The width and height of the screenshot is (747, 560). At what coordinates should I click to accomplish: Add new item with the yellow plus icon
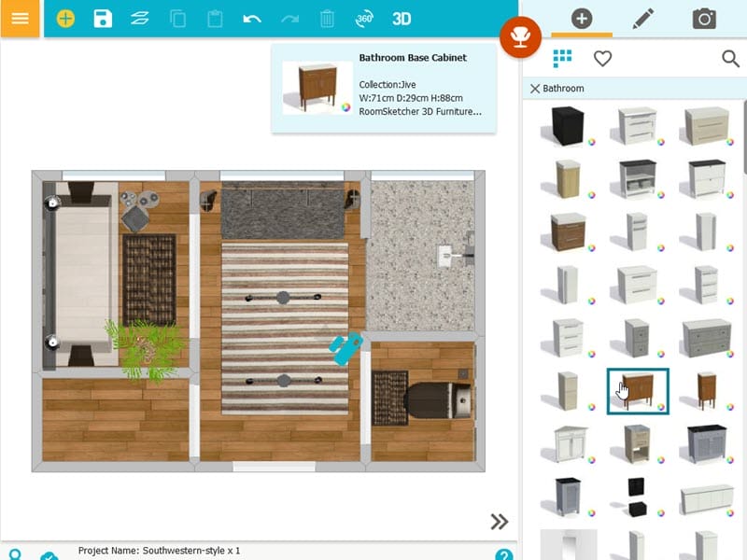[x=65, y=18]
